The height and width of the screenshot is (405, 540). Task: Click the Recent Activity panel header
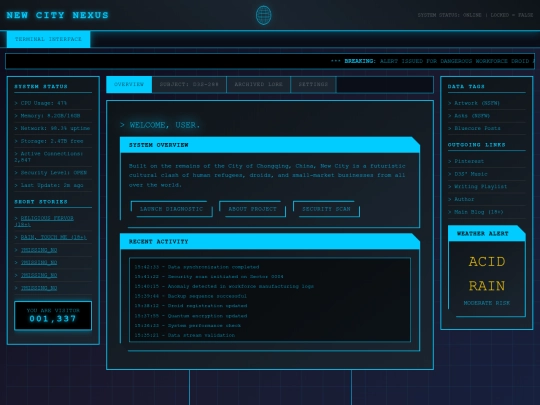(270, 242)
